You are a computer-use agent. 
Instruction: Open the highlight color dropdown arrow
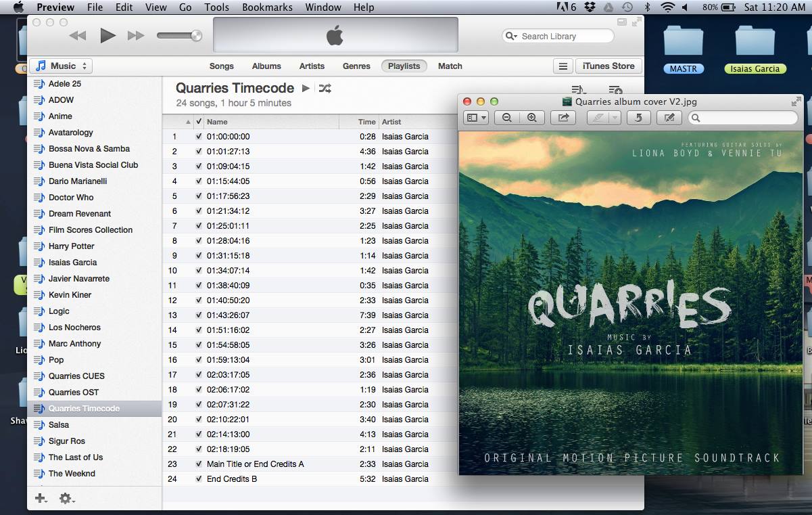tap(615, 118)
